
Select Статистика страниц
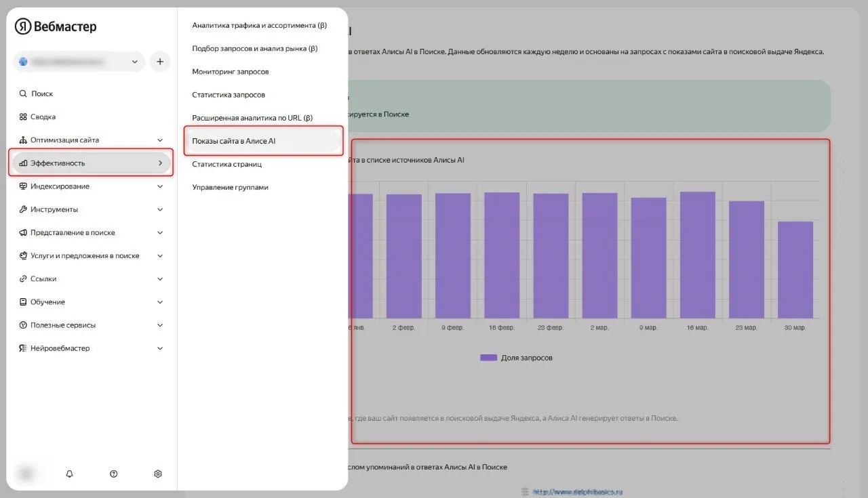(226, 164)
